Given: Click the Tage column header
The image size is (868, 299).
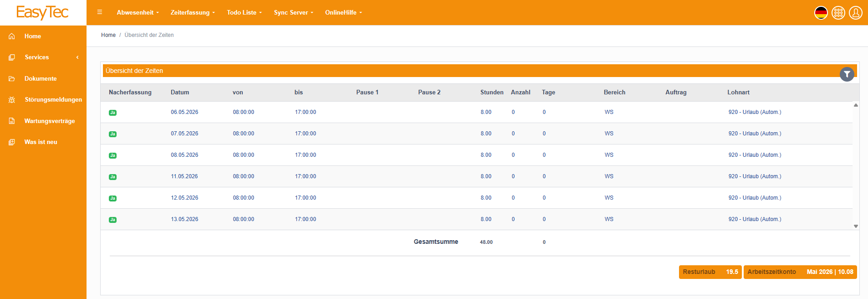Looking at the screenshot, I should pos(548,92).
